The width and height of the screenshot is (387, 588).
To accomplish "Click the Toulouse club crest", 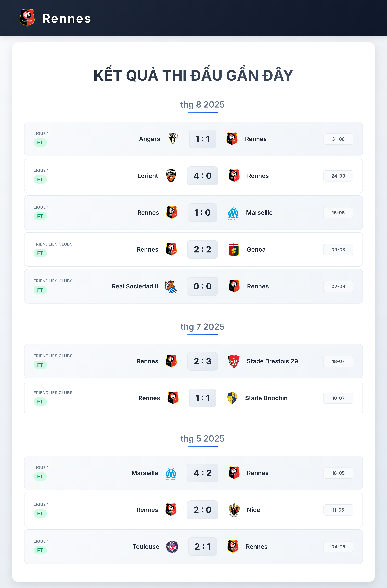I will [x=172, y=547].
